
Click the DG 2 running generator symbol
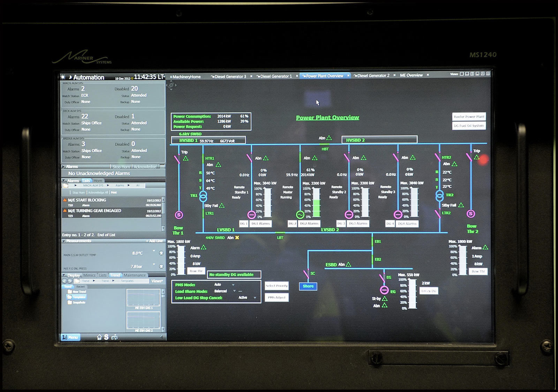300,214
